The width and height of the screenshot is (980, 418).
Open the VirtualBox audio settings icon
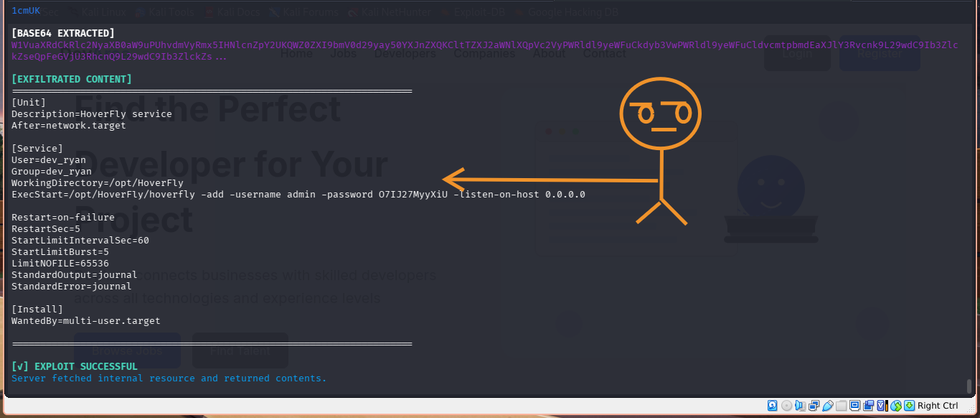click(x=800, y=406)
